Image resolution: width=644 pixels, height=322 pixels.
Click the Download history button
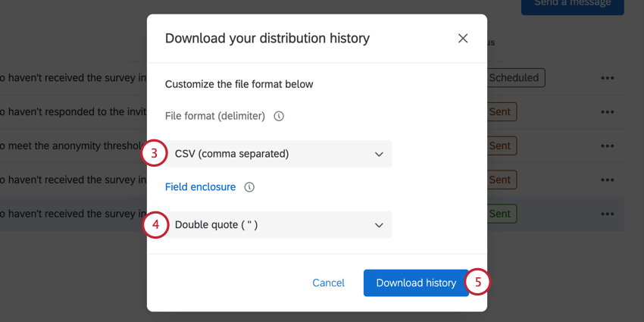[416, 283]
